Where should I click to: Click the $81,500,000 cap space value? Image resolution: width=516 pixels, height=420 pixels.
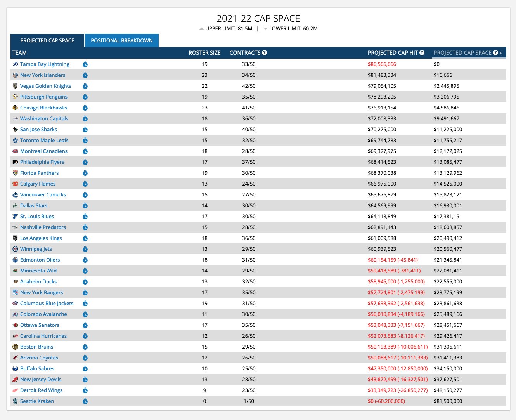(x=448, y=401)
